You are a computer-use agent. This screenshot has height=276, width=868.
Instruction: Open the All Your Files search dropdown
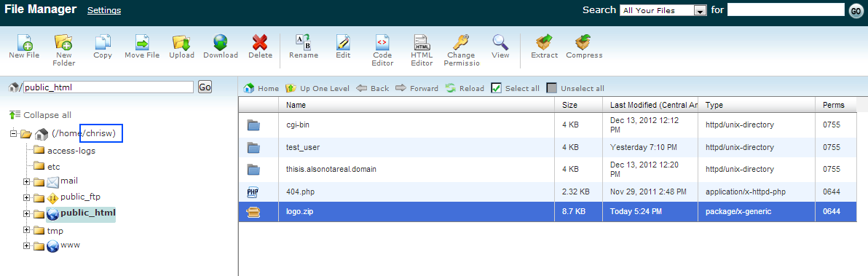(x=663, y=10)
